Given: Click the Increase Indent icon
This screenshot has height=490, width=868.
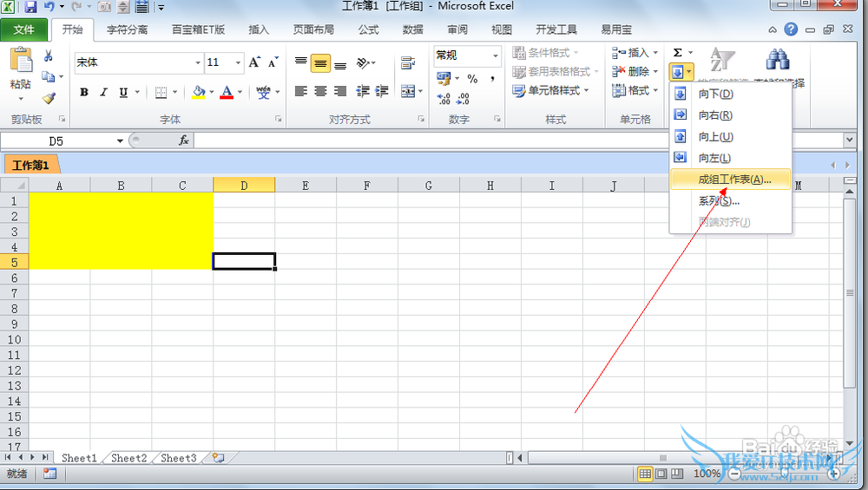Looking at the screenshot, I should pos(382,91).
